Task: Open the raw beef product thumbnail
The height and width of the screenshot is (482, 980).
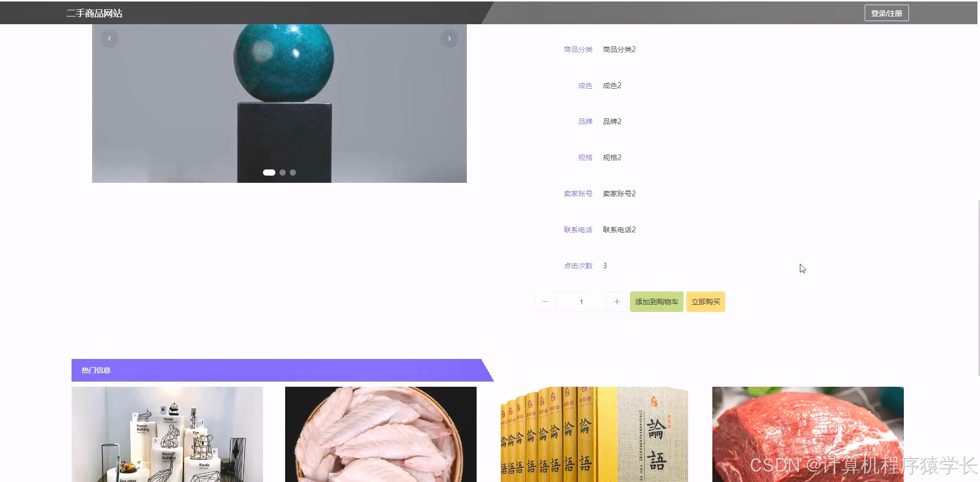Action: coord(807,434)
